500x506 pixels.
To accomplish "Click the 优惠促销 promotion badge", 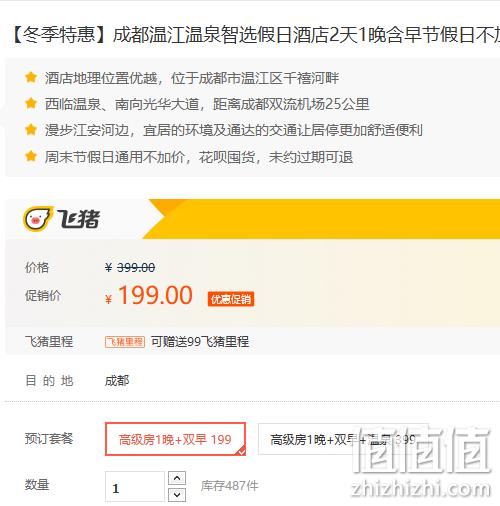I will (231, 299).
